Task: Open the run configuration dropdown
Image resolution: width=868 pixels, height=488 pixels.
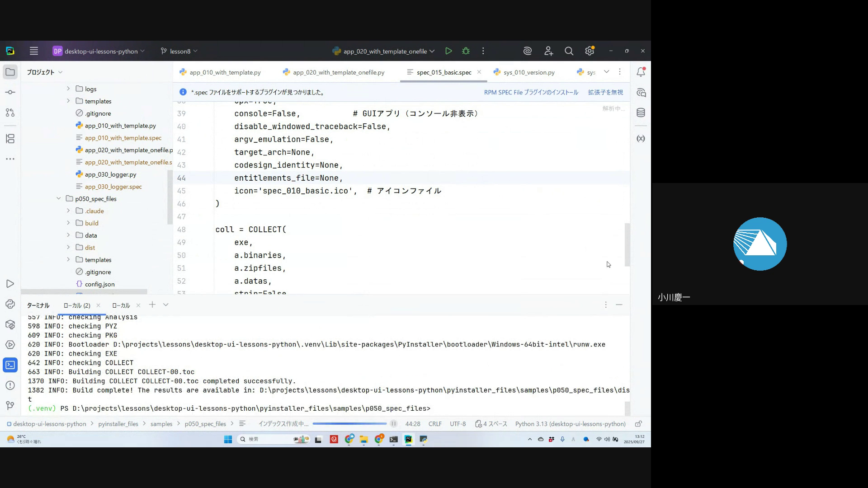Action: (383, 51)
